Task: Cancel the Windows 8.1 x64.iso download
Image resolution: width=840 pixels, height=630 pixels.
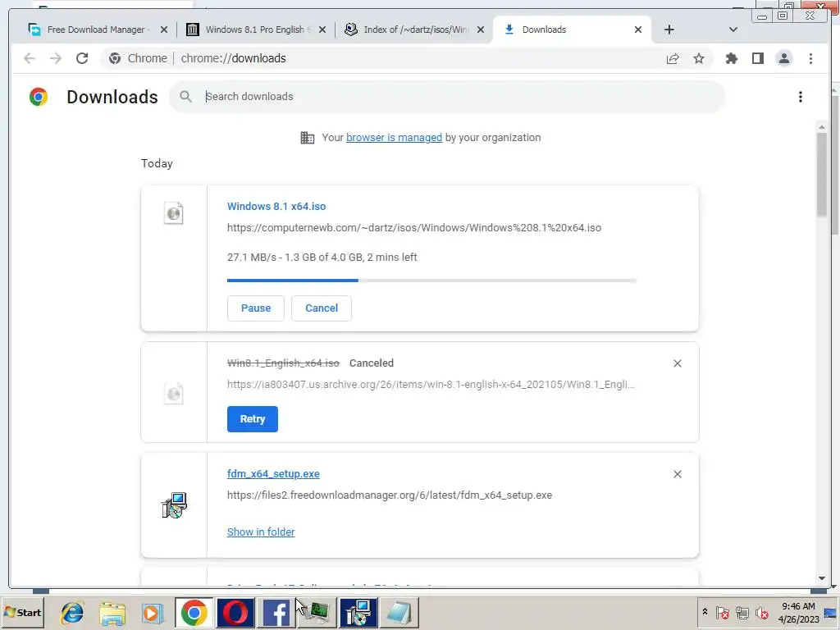Action: [322, 308]
